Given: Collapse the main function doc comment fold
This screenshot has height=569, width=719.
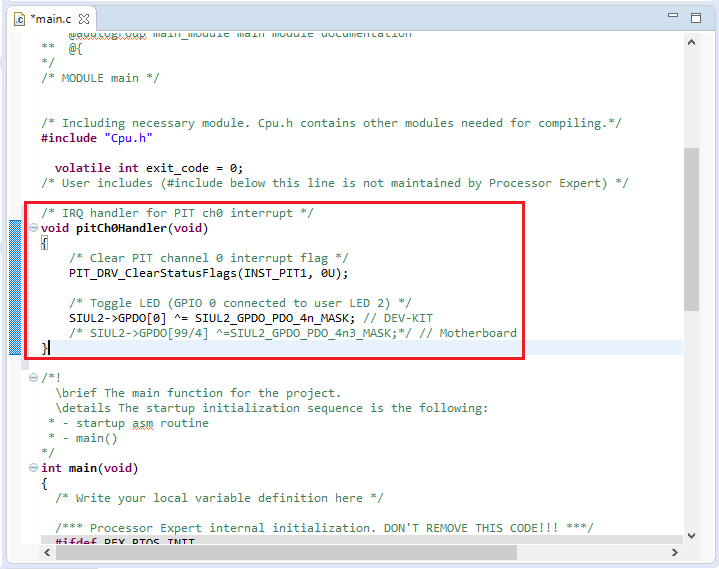Looking at the screenshot, I should pyautogui.click(x=33, y=377).
